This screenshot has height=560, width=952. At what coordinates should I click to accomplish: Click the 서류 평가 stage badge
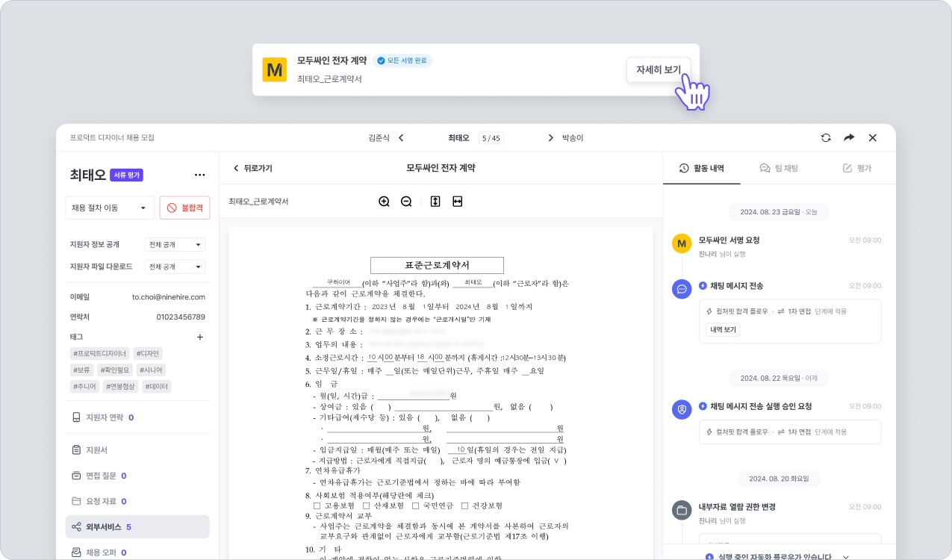126,175
